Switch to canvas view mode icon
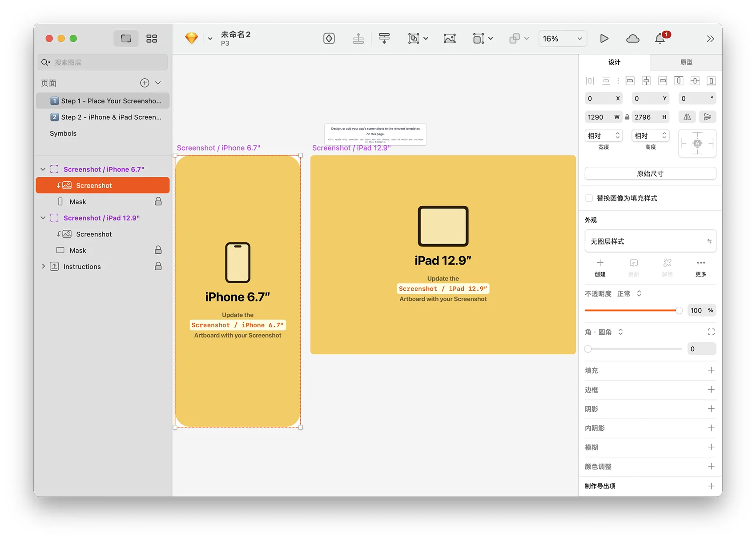The height and width of the screenshot is (541, 756). click(126, 39)
